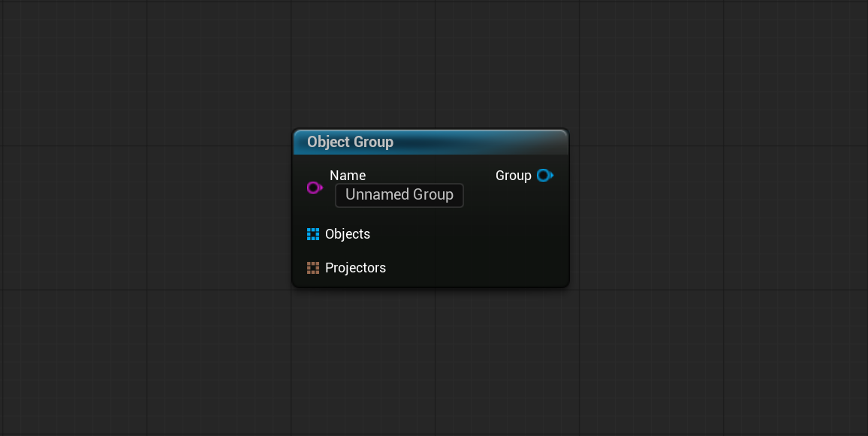Click the blue Group output pin

(x=544, y=176)
